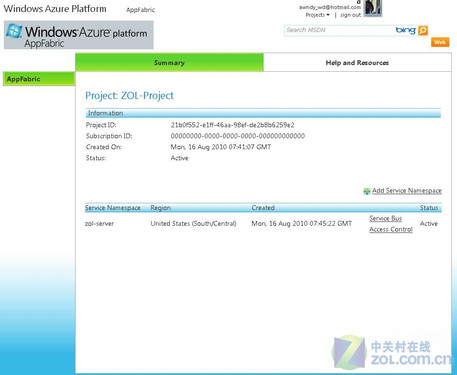Click the zol-server namespace cell

pos(99,224)
